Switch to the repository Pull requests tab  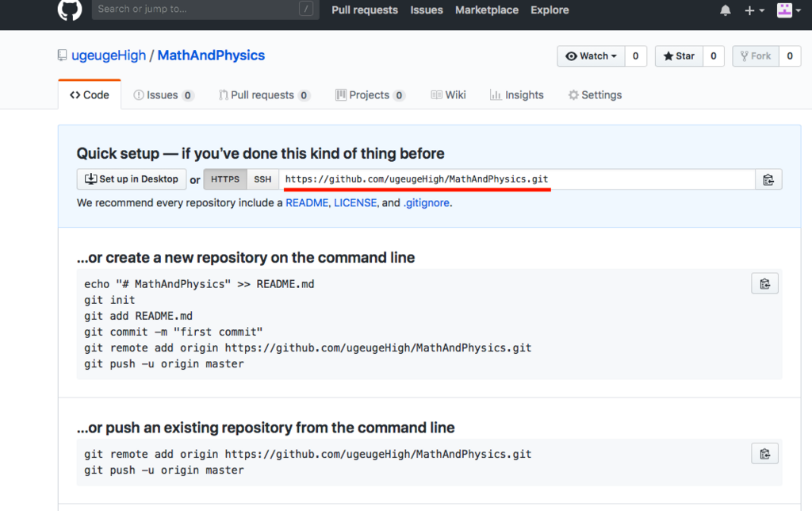click(264, 95)
